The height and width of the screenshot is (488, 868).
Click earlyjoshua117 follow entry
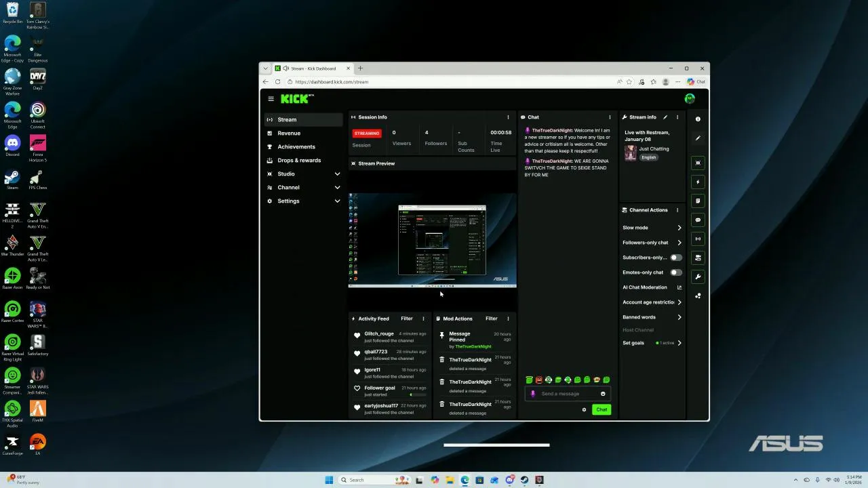(x=391, y=409)
